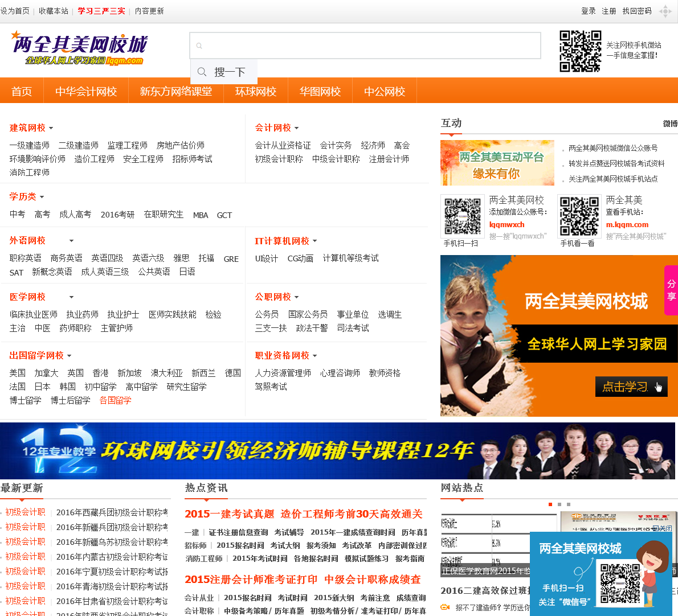The image size is (678, 616).
Task: Open the 环球网校经济师辅导课程12年 banner
Action: coord(337,450)
